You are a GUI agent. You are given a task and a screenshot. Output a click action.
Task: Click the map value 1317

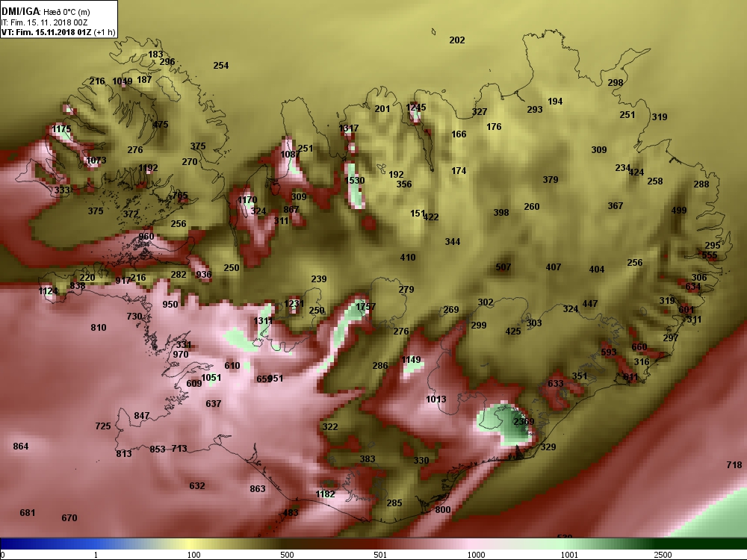tap(348, 128)
